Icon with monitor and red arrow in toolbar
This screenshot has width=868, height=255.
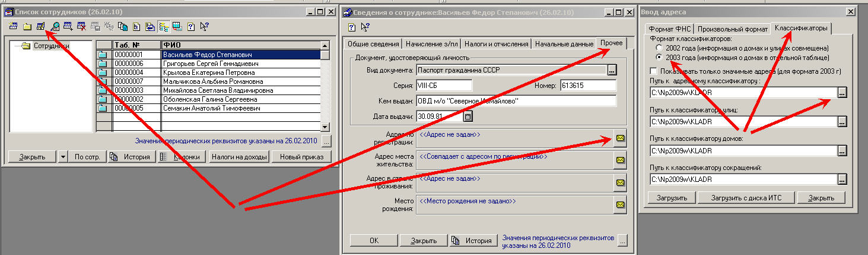pos(177,26)
